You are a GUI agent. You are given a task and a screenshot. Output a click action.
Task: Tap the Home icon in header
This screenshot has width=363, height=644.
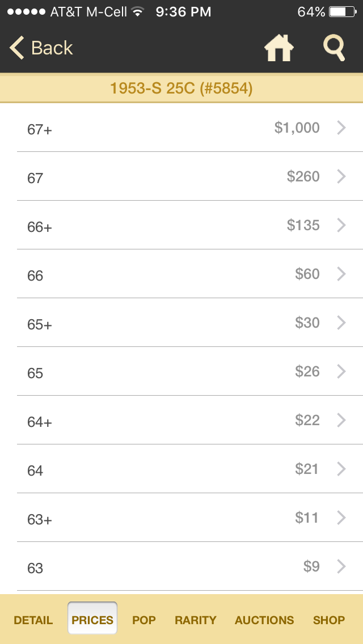278,48
